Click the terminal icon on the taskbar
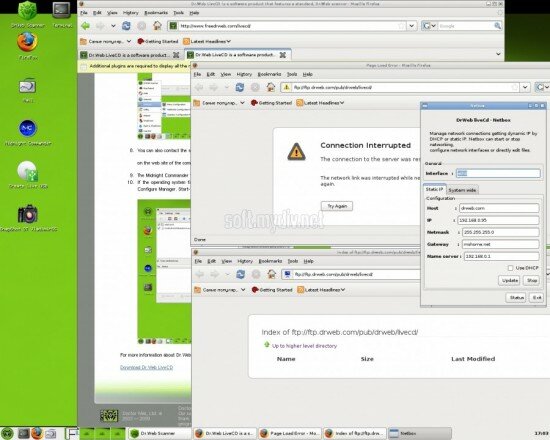This screenshot has width=550, height=440. [x=24, y=434]
